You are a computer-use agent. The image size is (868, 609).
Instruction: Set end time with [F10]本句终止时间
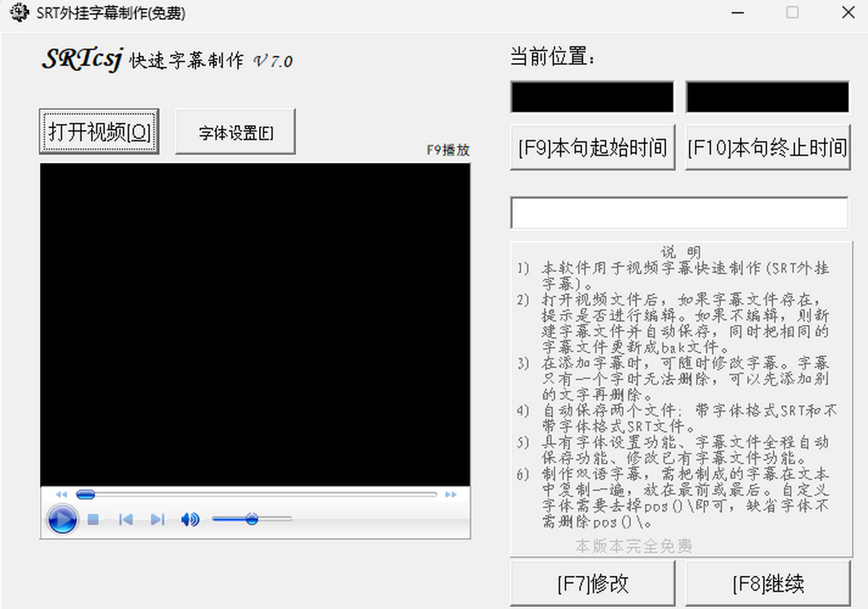(x=767, y=148)
